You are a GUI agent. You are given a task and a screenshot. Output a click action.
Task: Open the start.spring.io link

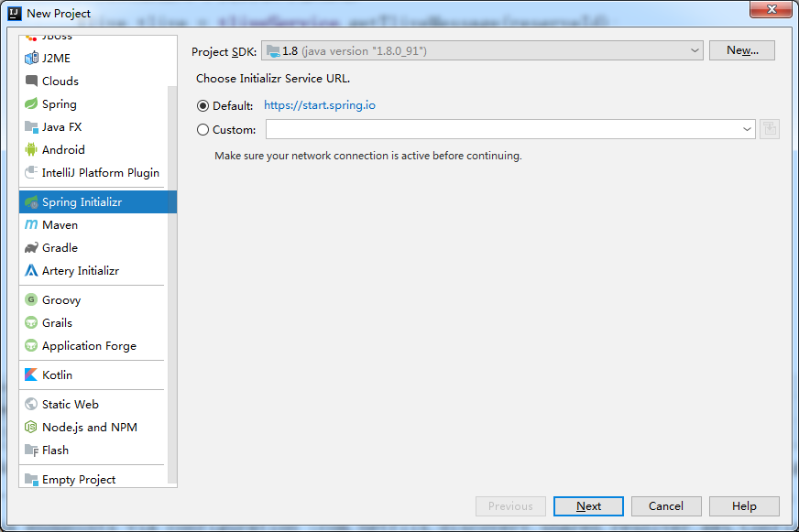320,105
